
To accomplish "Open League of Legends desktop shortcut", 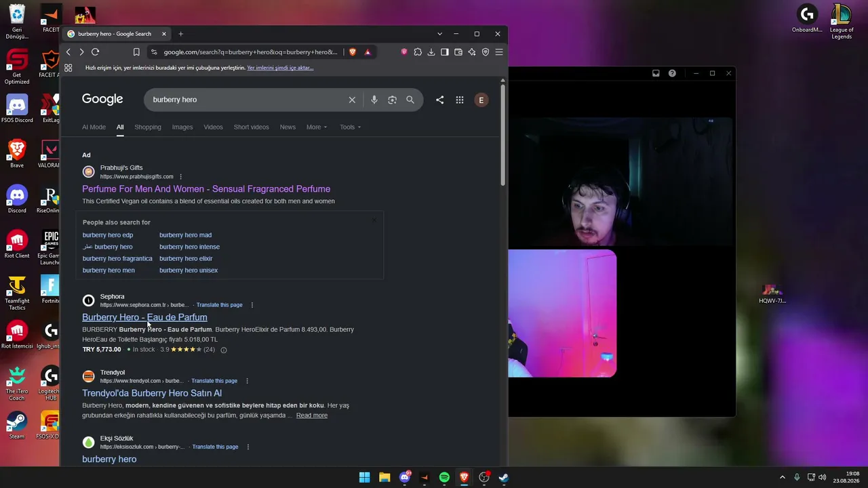I will click(842, 22).
